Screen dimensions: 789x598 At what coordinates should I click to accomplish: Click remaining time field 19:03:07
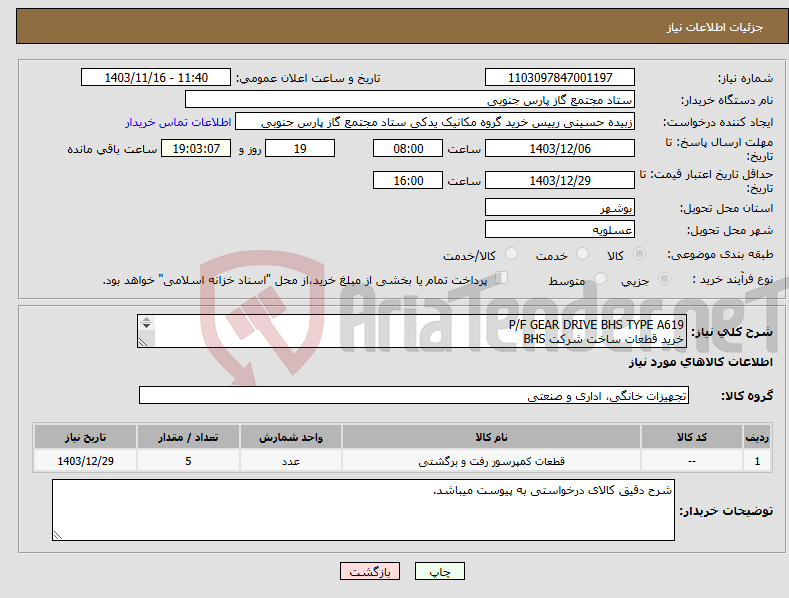[196, 148]
